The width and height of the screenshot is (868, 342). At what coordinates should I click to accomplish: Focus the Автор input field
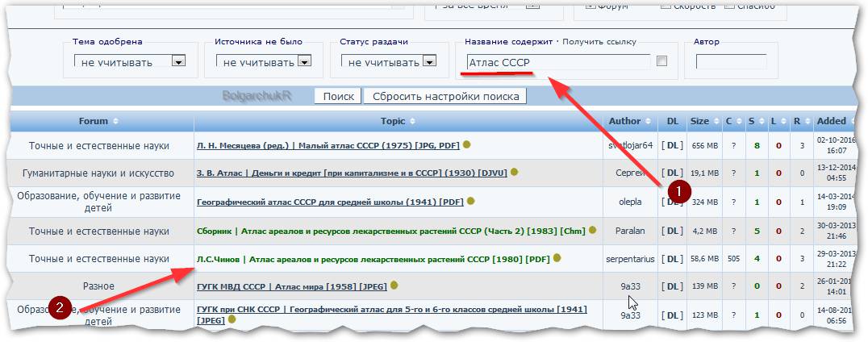point(732,61)
